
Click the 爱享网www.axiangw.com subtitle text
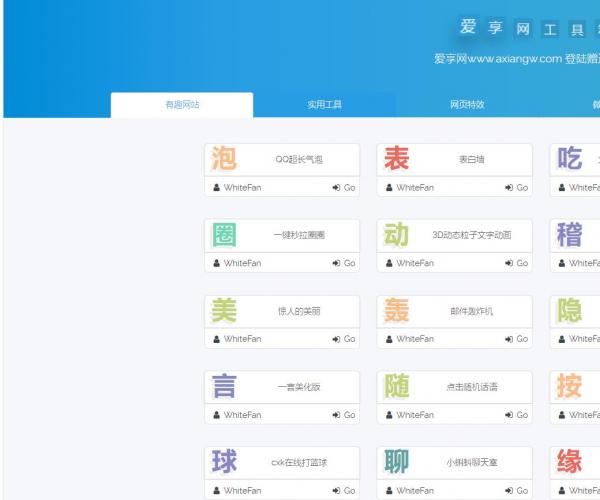tap(498, 59)
